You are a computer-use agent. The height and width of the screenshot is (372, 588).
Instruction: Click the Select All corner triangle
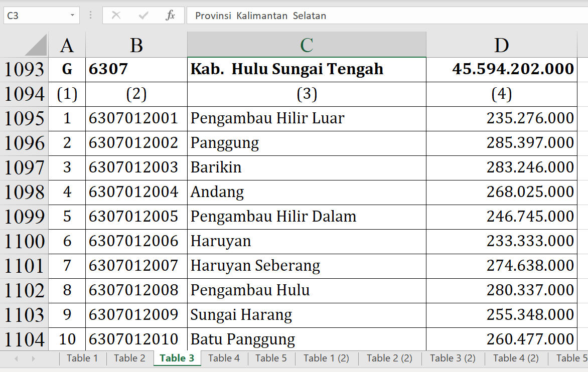36,45
